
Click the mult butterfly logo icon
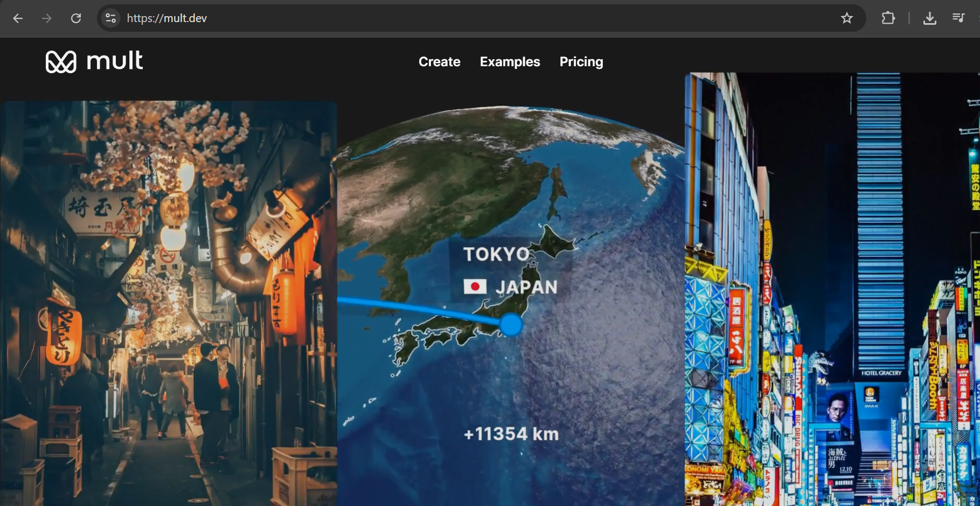pyautogui.click(x=61, y=62)
